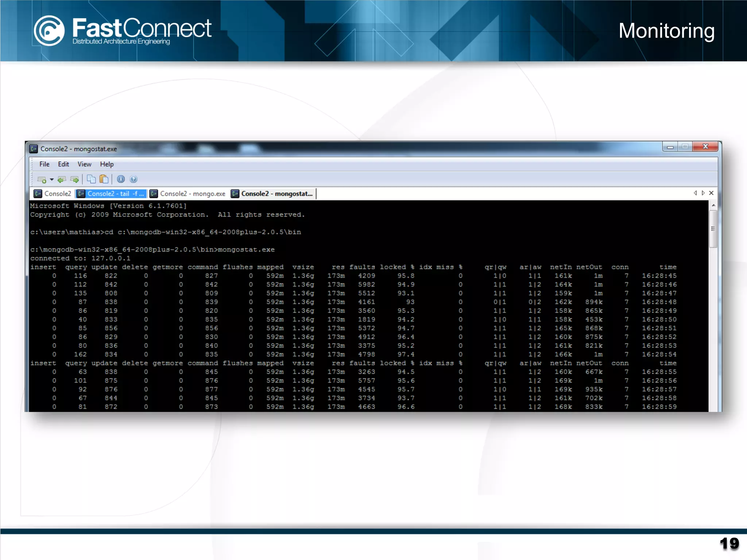Switch to the Console2 tail -f tab
Screen dimensions: 747x560
[x=111, y=194]
